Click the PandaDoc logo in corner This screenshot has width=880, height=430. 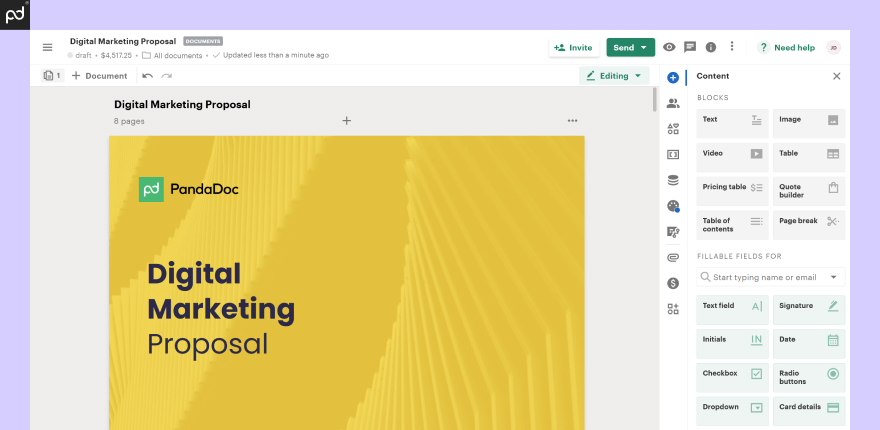(15, 15)
